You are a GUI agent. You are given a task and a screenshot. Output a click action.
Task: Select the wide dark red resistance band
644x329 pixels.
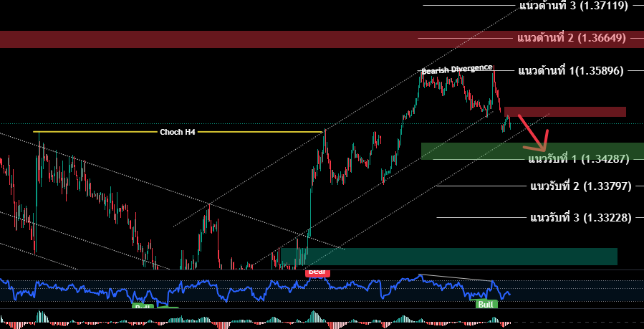tap(215, 39)
